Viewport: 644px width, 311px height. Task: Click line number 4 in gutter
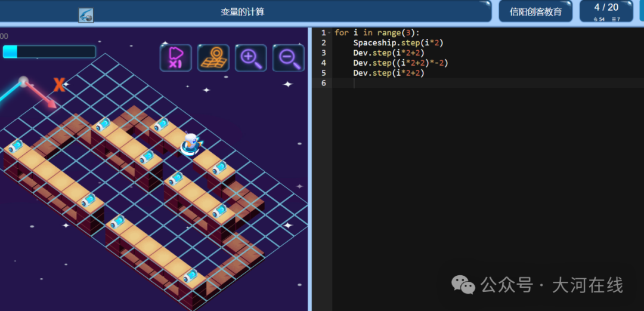324,63
